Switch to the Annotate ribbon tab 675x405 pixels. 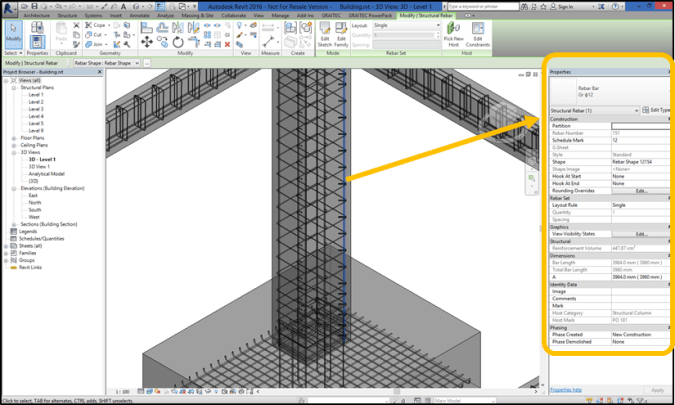pyautogui.click(x=139, y=16)
